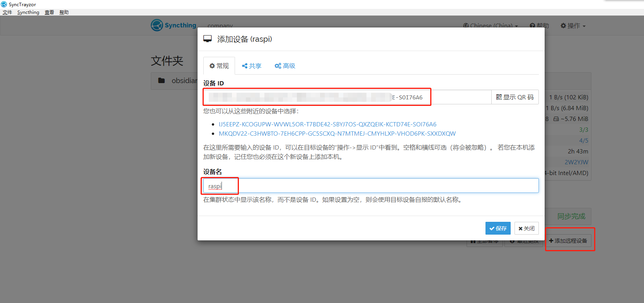Image resolution: width=644 pixels, height=303 pixels.
Task: Open the 查看 menu
Action: (49, 12)
